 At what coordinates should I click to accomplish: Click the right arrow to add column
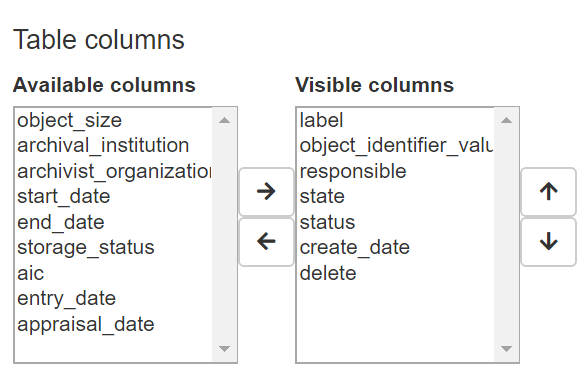[x=266, y=192]
